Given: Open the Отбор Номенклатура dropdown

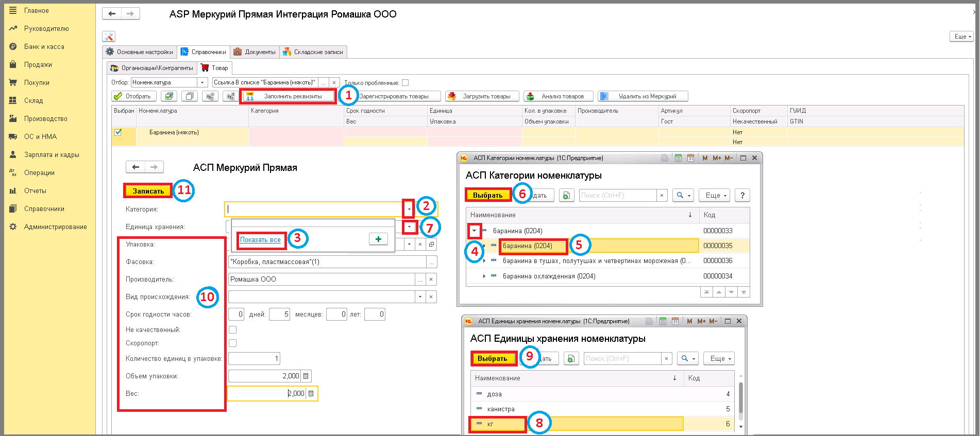Looking at the screenshot, I should point(202,82).
